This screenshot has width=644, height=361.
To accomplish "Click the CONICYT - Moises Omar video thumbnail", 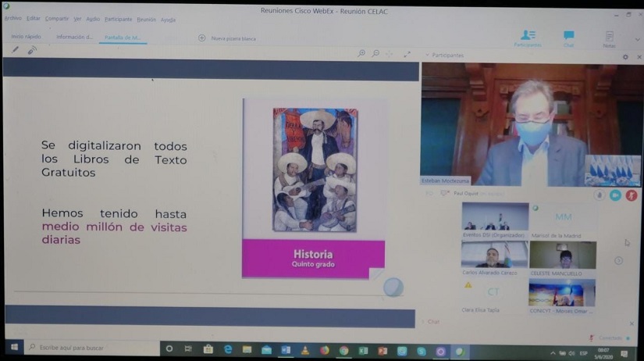I will [562, 293].
